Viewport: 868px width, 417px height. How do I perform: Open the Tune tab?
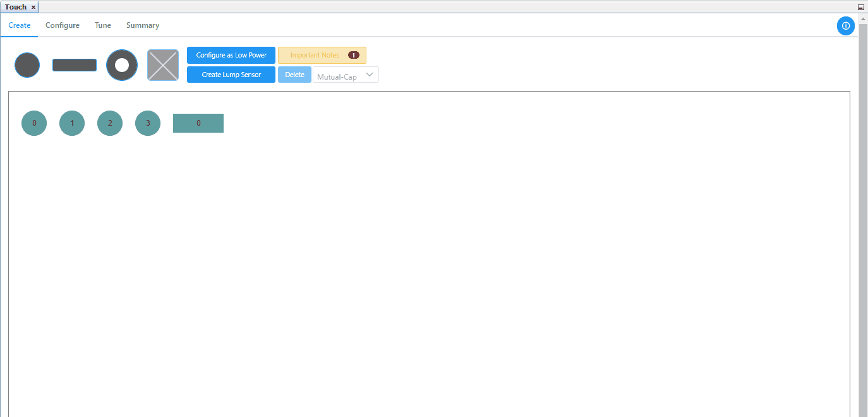click(x=103, y=25)
